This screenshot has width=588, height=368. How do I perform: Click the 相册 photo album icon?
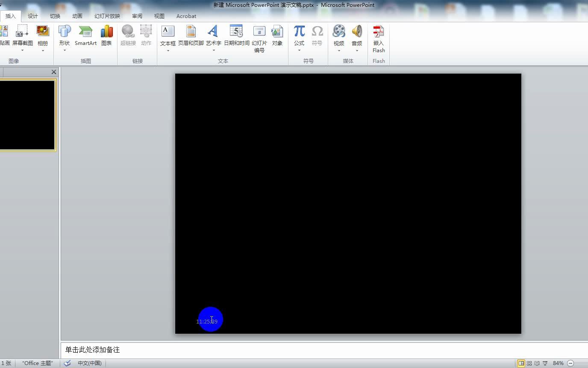[x=43, y=31]
